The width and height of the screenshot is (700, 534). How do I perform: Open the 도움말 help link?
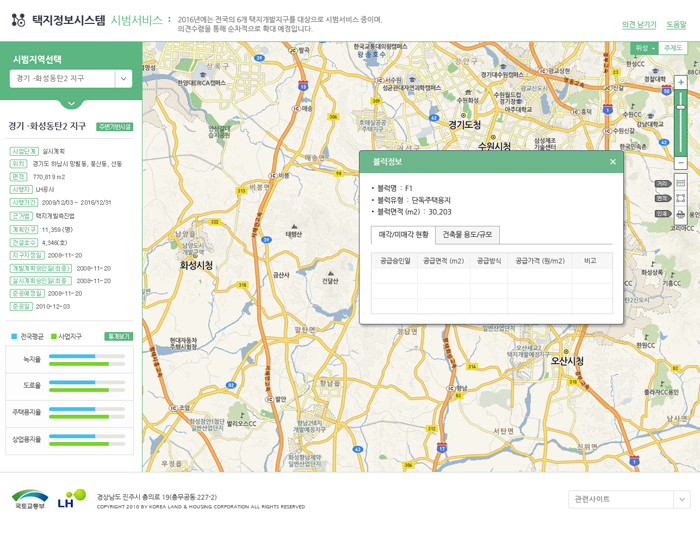677,24
